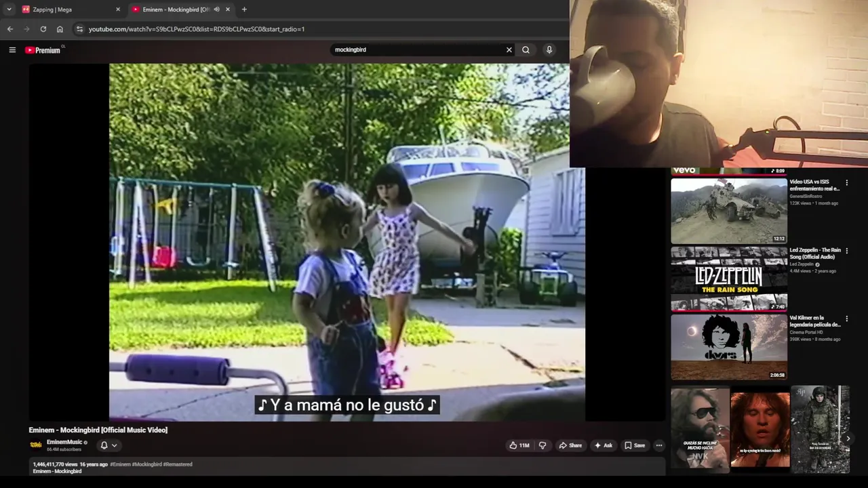
Task: Expand the video description showing 1,446,411,770 views
Action: click(347, 467)
